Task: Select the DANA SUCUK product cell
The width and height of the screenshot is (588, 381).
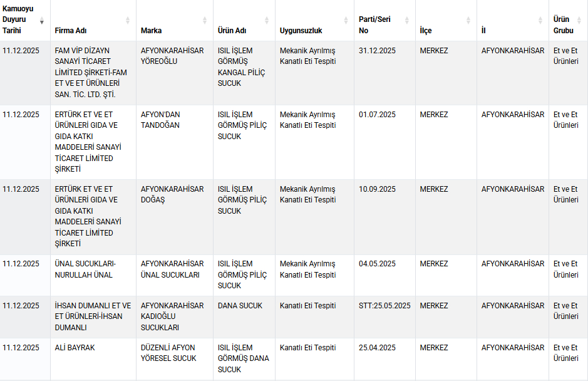Action: coord(240,306)
